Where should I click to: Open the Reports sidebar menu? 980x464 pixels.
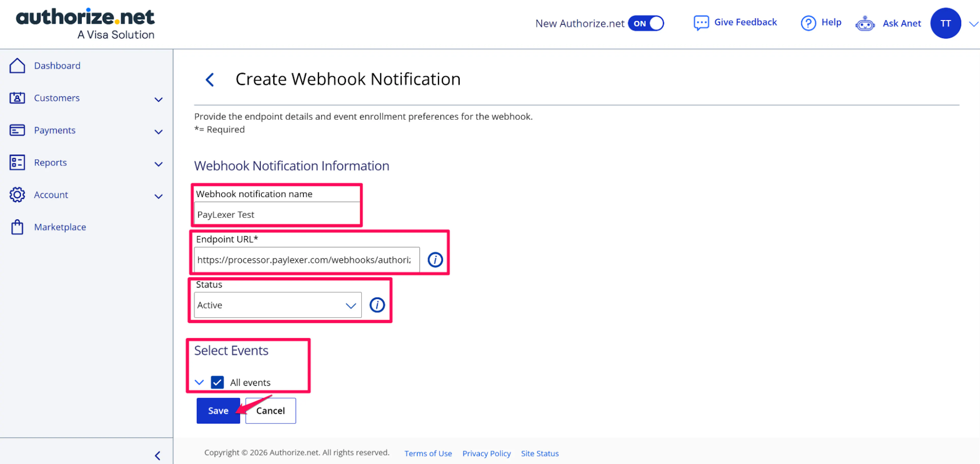[x=50, y=162]
